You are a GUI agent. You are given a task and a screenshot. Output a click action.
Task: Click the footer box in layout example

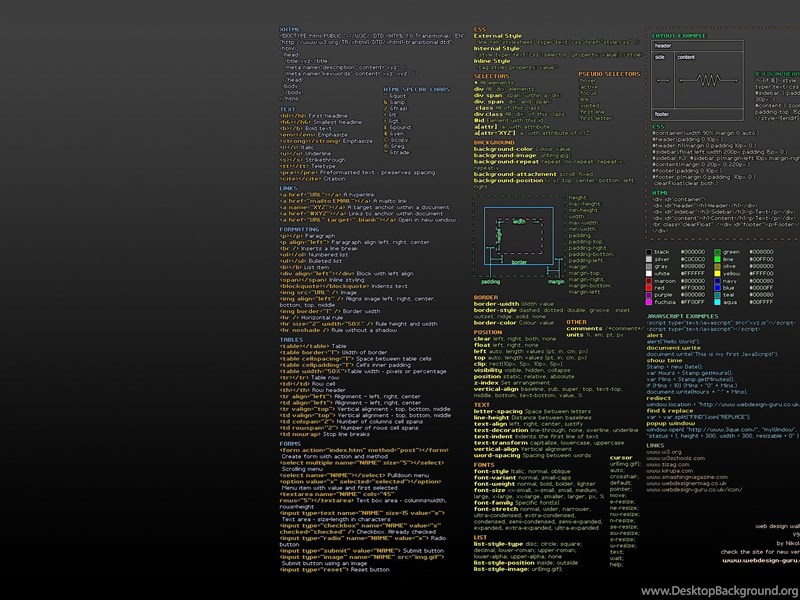[x=697, y=114]
